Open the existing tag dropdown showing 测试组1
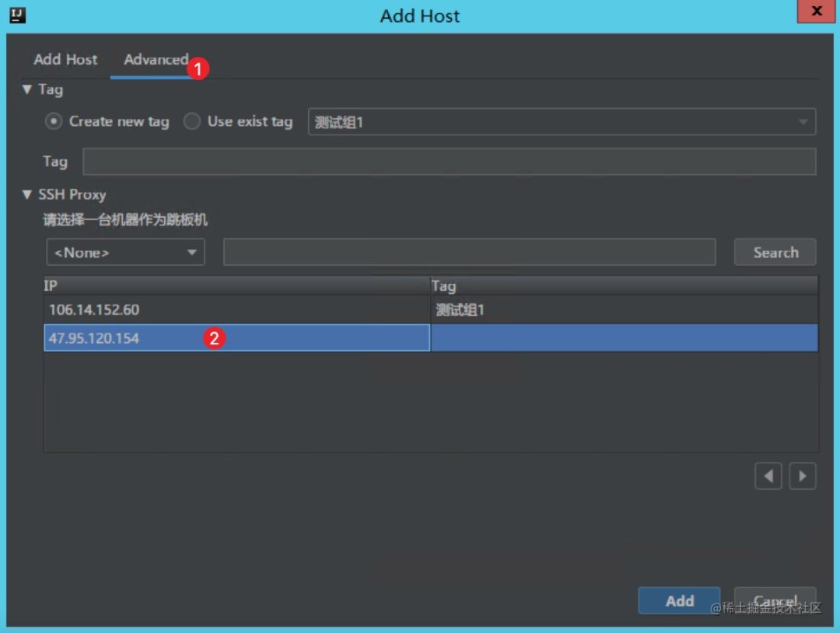 562,122
